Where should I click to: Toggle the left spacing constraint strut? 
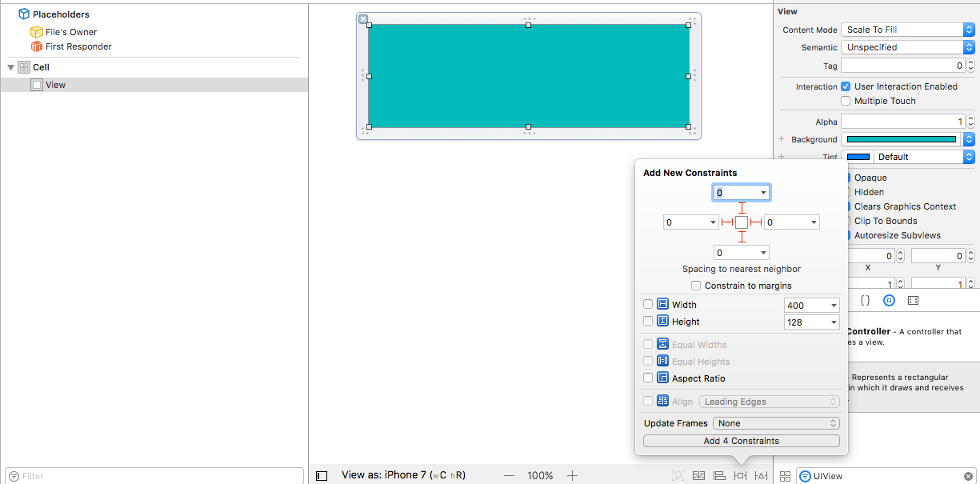pyautogui.click(x=728, y=222)
